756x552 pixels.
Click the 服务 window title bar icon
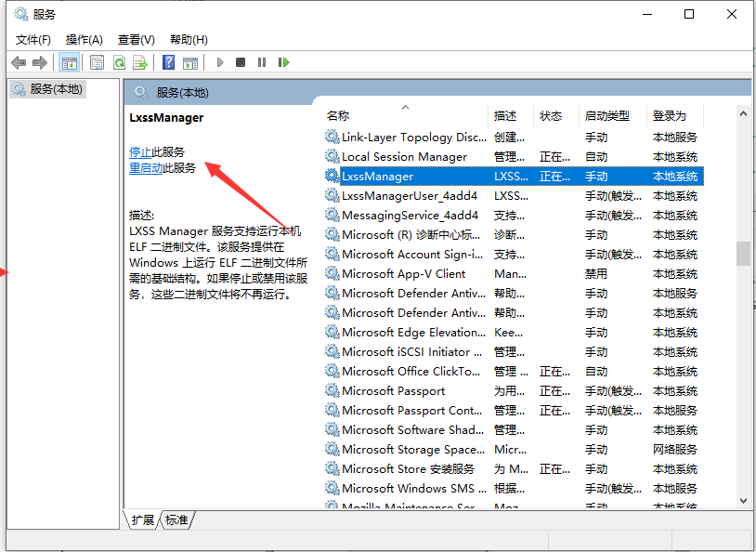click(21, 14)
